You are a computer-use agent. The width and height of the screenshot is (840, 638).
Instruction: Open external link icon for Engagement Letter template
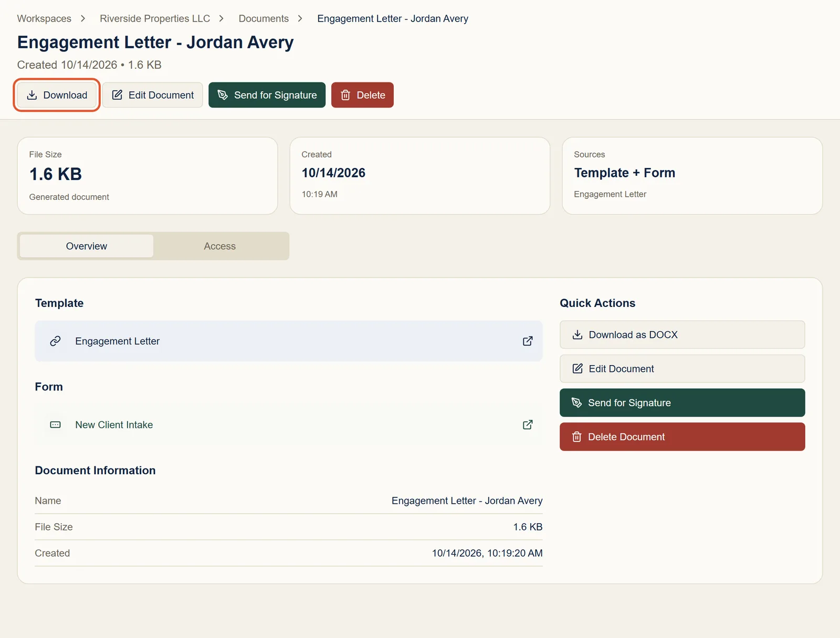click(528, 341)
